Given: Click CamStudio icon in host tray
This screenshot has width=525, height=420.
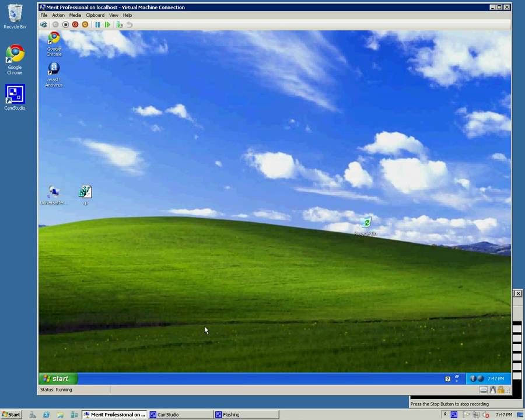Looking at the screenshot, I should [x=454, y=415].
